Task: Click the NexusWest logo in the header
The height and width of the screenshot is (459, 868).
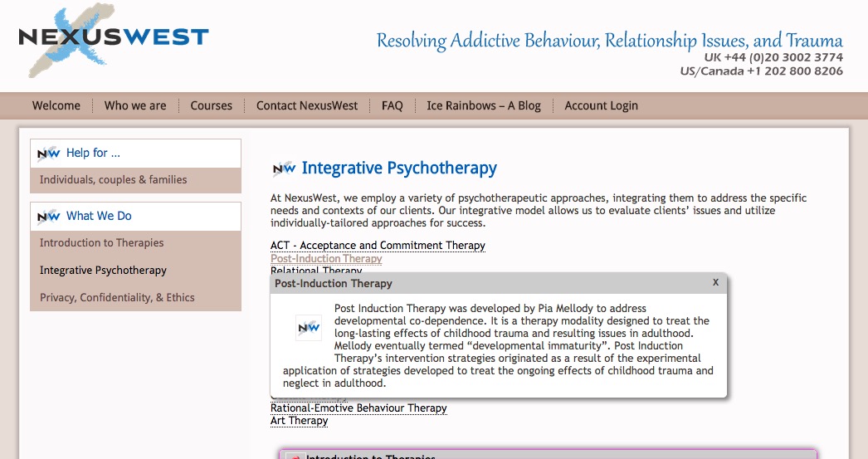Action: coord(114,40)
